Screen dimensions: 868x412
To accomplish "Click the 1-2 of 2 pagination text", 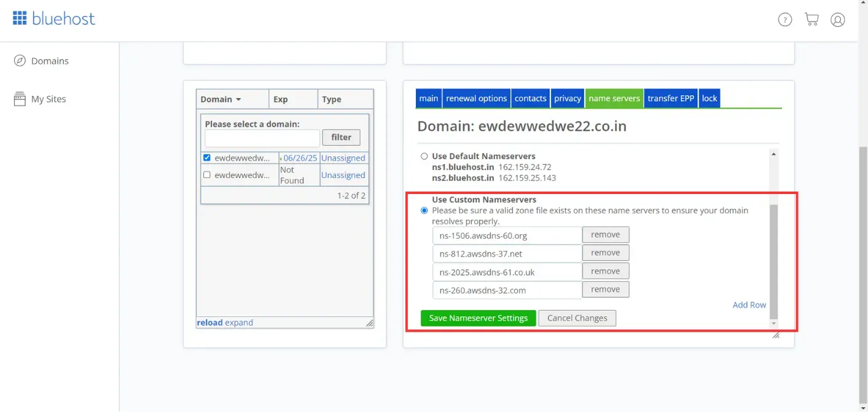I will [351, 195].
